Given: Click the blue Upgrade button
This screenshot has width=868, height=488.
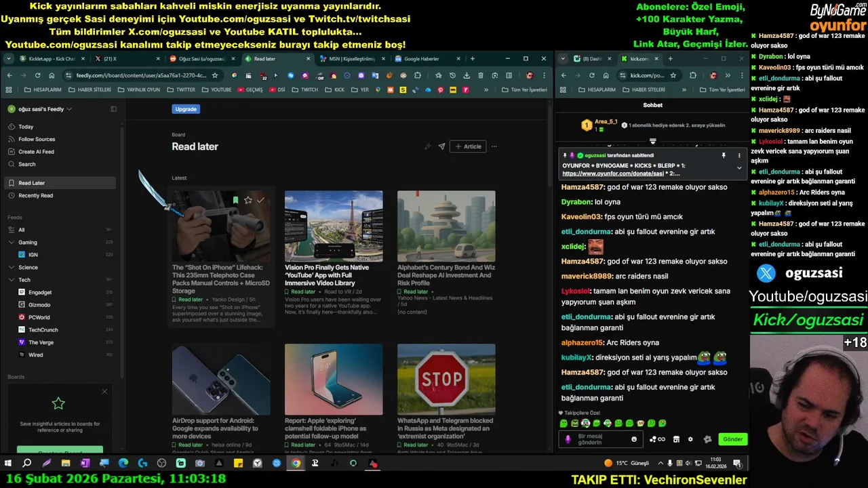Looking at the screenshot, I should point(186,109).
